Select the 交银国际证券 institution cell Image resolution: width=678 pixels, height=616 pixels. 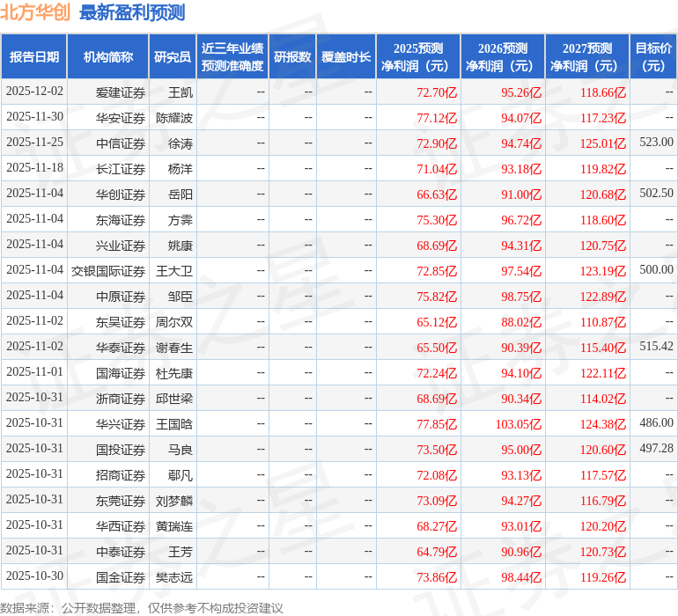click(x=108, y=271)
